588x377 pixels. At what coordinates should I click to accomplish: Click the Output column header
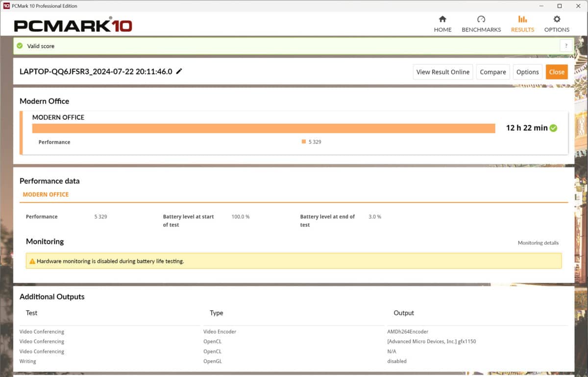pyautogui.click(x=404, y=313)
